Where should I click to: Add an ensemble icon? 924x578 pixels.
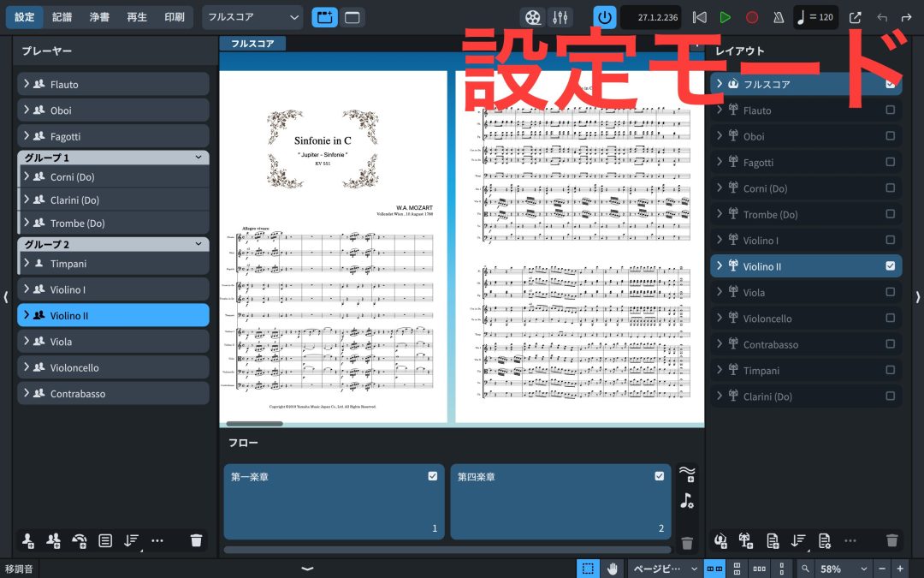[80, 540]
